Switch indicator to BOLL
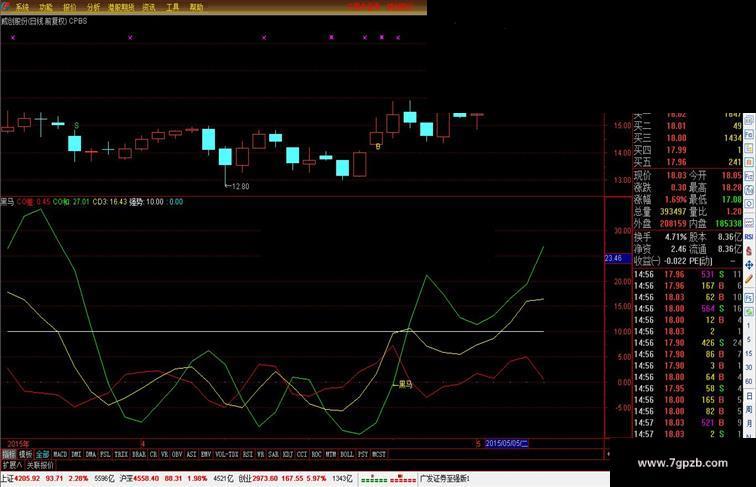This screenshot has width=756, height=487. coord(347,454)
